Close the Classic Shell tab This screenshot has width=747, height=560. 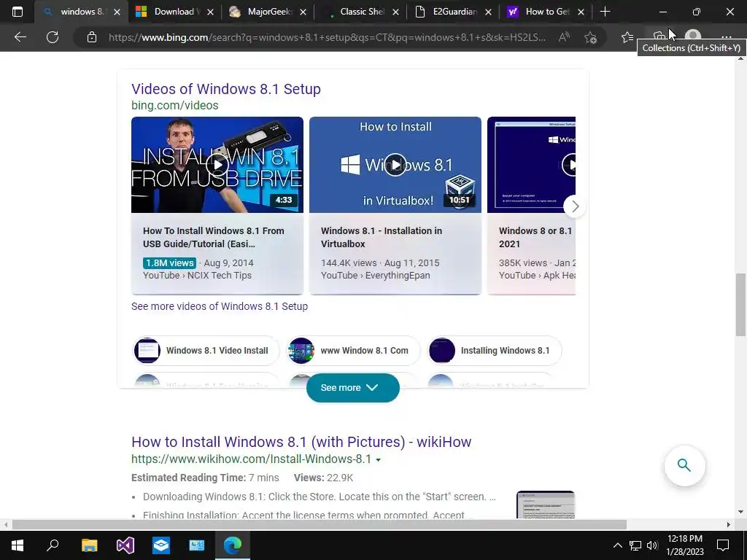click(395, 12)
